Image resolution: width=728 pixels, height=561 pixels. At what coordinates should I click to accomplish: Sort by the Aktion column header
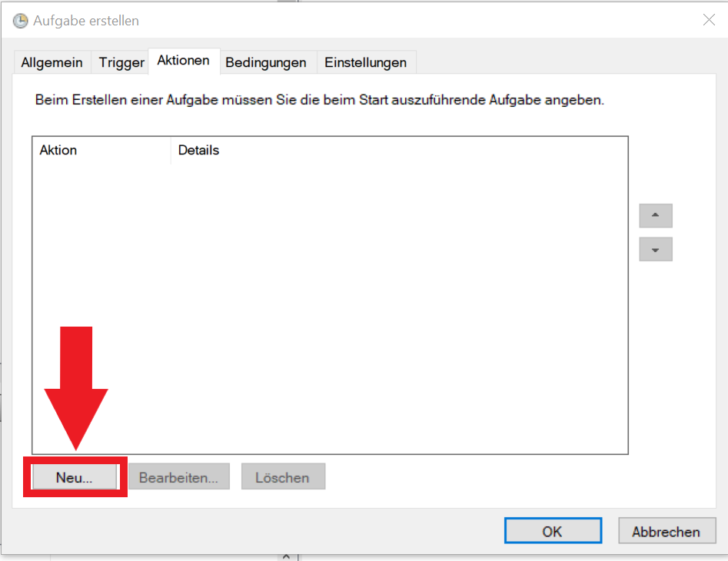(x=101, y=151)
